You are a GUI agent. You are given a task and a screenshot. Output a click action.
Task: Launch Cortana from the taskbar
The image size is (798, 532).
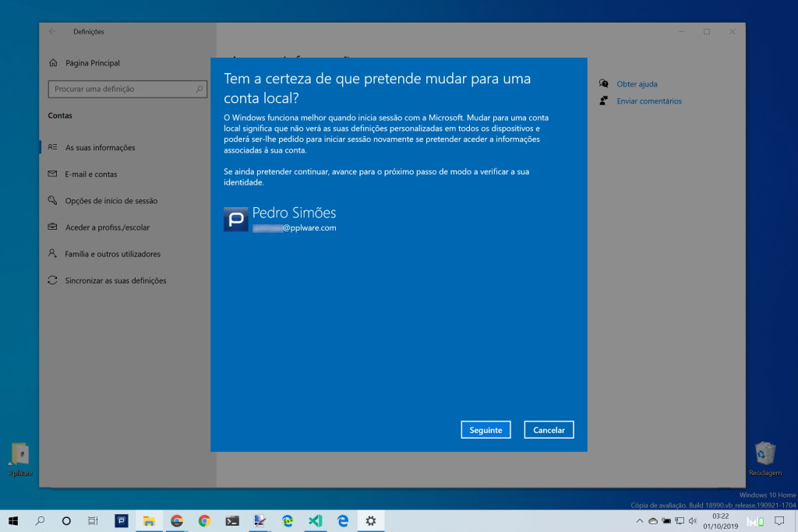(x=66, y=521)
